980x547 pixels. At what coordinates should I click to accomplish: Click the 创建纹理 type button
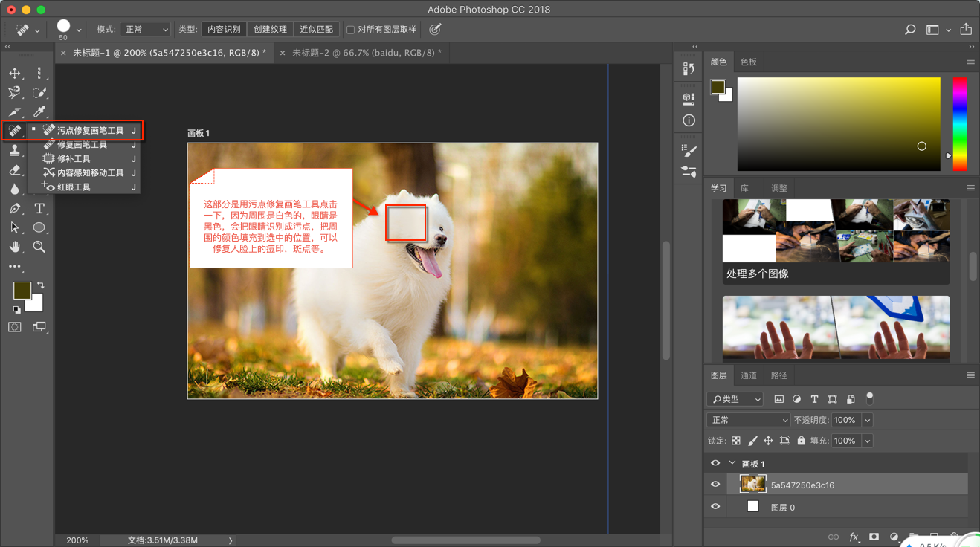click(270, 30)
